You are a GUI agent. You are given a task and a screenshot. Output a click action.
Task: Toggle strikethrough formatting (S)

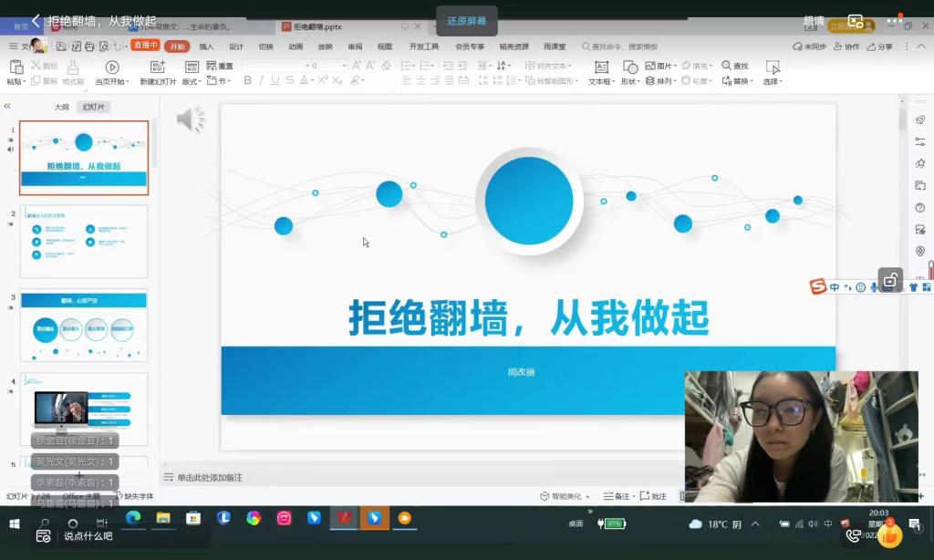click(289, 80)
